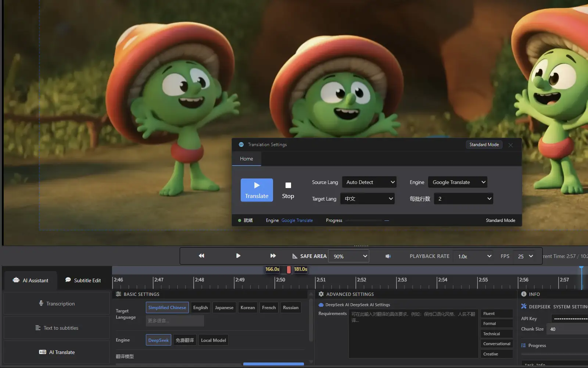Select Russian as target language
Screen dimensions: 588x368
(291, 308)
